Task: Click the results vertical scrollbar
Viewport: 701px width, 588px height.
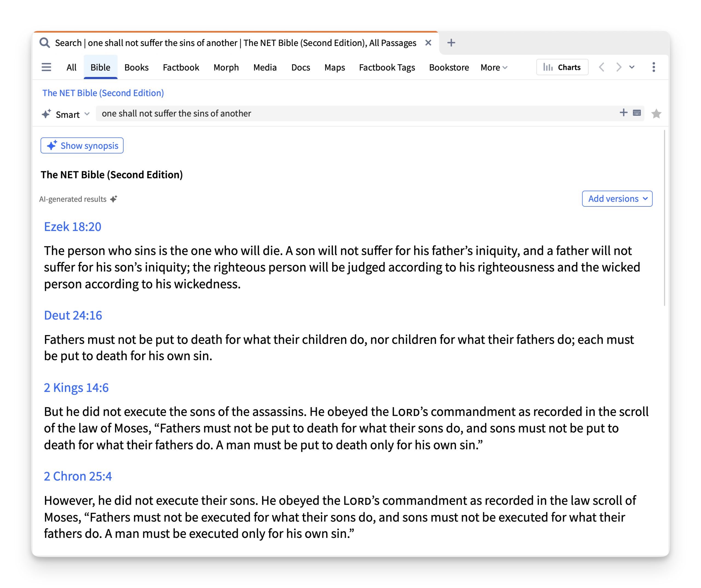Action: coord(664,218)
